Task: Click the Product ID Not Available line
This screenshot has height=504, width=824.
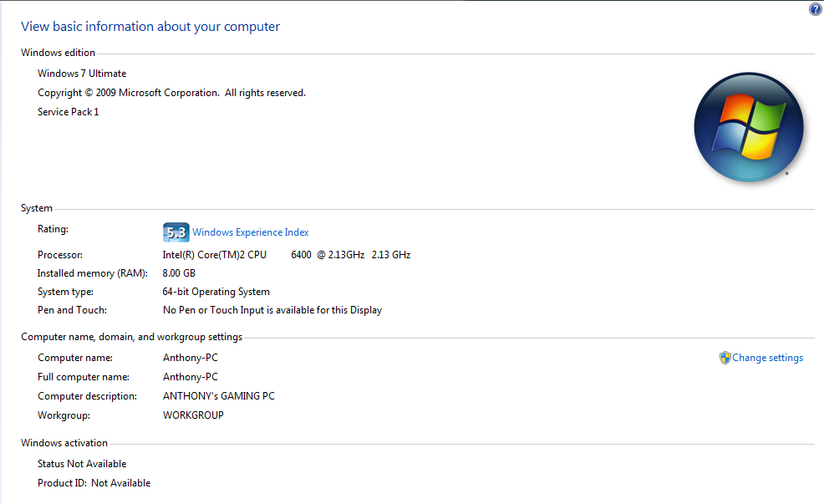Action: click(94, 483)
